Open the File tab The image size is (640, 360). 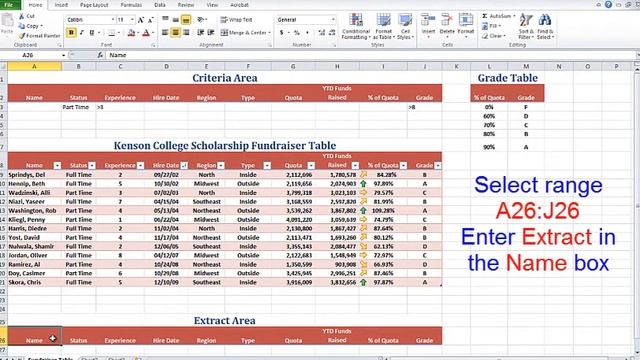click(x=8, y=5)
